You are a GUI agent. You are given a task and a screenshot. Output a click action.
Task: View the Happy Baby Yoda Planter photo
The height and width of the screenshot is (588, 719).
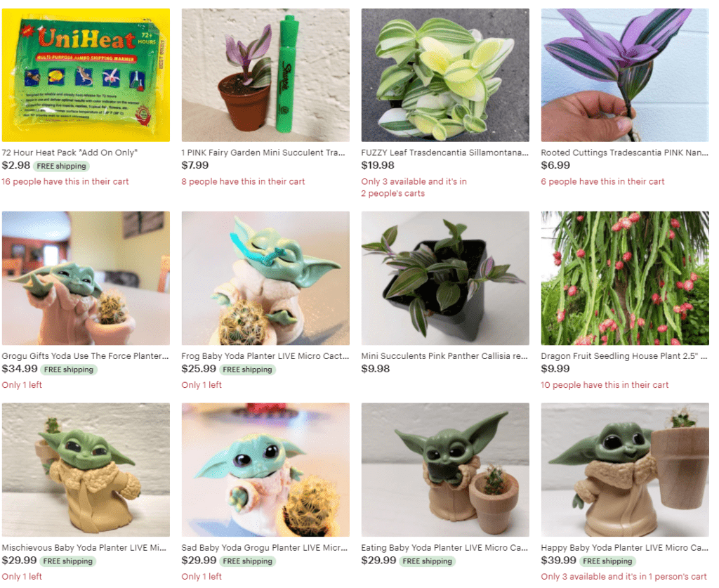pos(625,470)
